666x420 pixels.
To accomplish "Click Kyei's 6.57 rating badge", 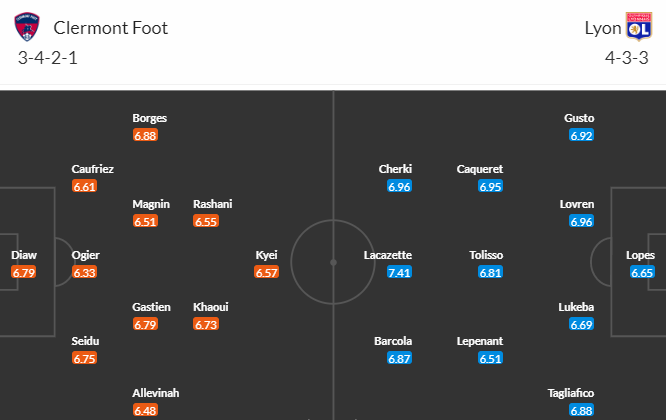I will tap(266, 272).
